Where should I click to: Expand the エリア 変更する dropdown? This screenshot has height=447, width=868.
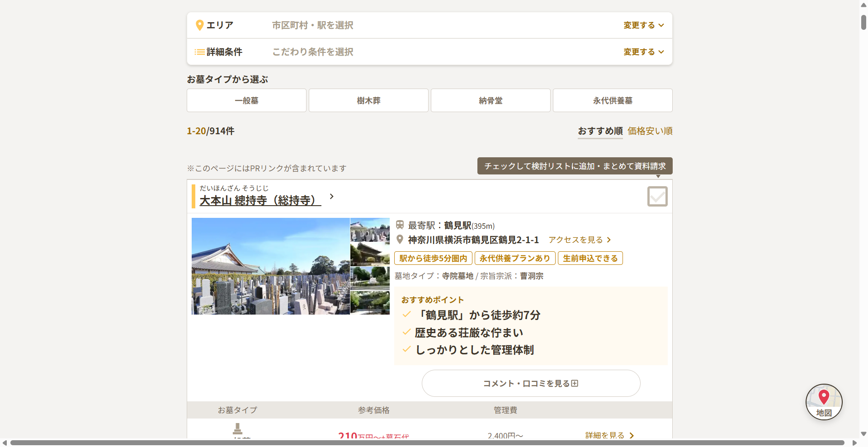point(644,25)
